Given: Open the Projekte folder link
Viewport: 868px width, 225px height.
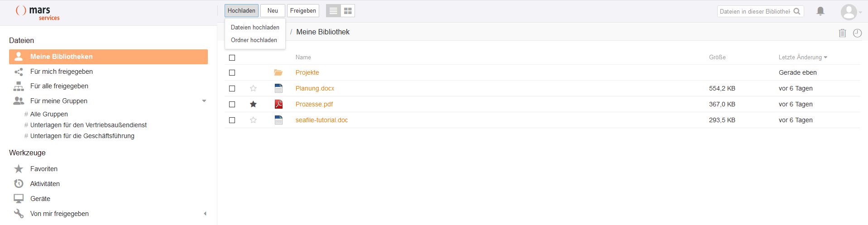Looking at the screenshot, I should pos(307,72).
